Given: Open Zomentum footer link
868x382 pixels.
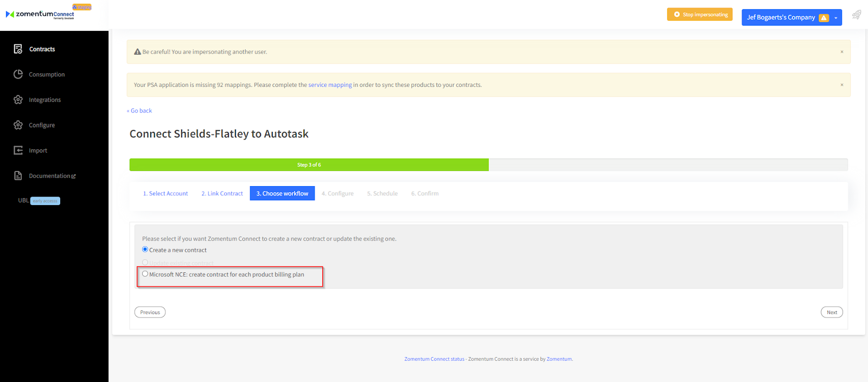Looking at the screenshot, I should point(559,359).
